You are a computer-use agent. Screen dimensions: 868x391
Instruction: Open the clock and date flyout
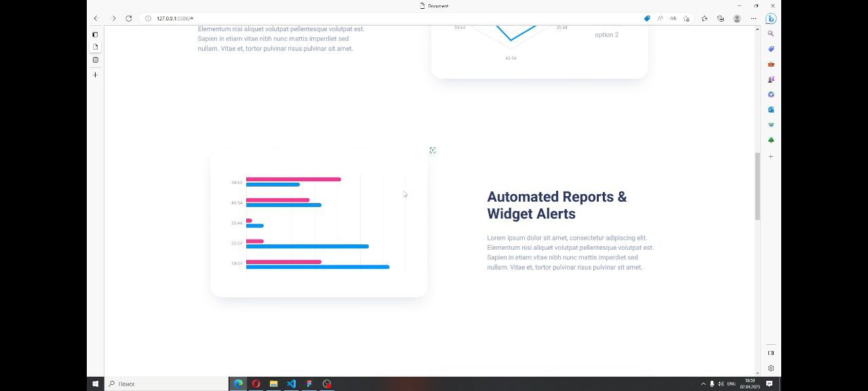[749, 384]
